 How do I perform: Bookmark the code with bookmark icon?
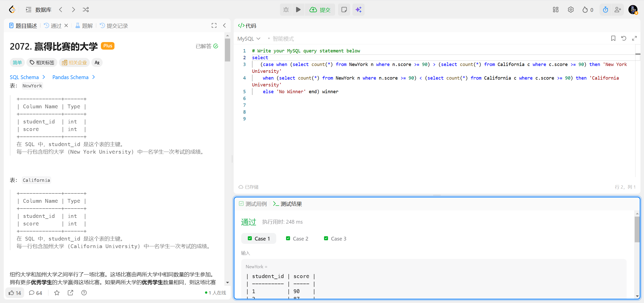613,38
